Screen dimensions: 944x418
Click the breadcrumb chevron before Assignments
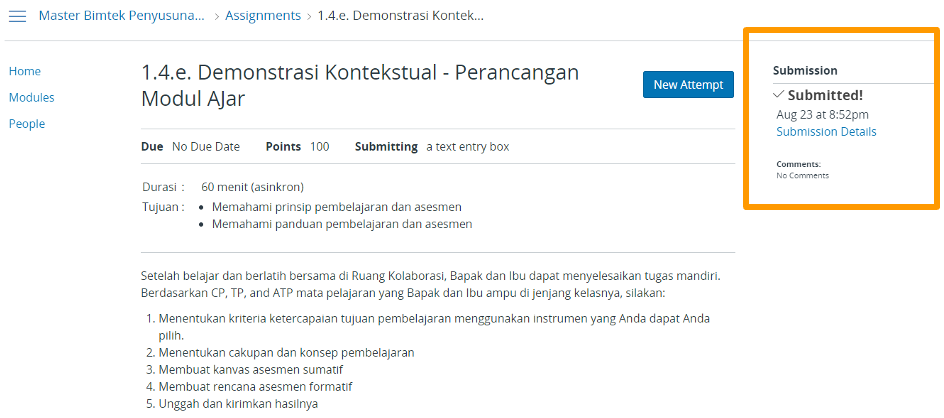216,16
